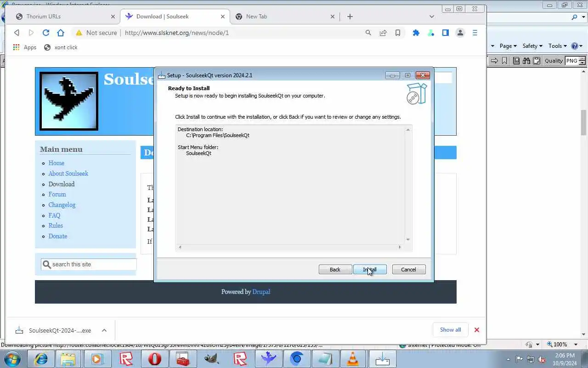The height and width of the screenshot is (368, 588).
Task: Click the Not secure warning icon
Action: click(79, 33)
